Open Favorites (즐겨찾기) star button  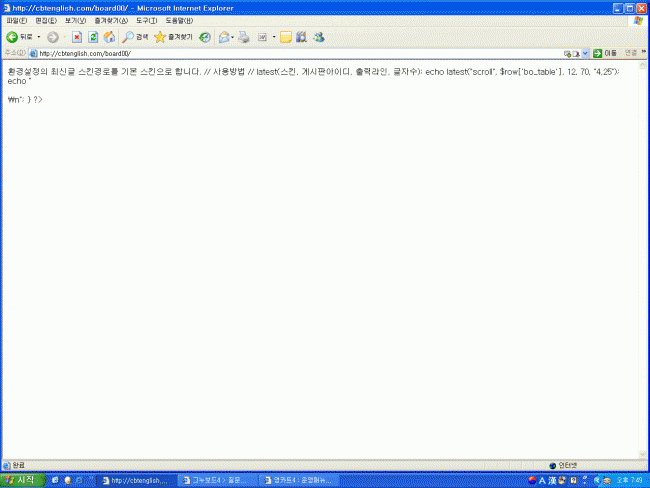click(x=173, y=37)
